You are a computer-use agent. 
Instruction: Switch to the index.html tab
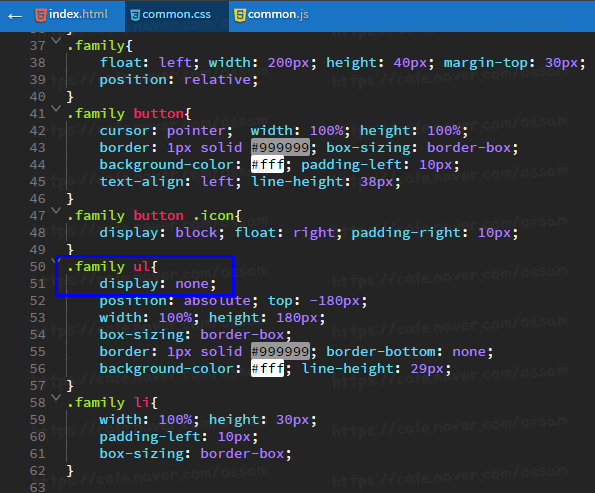71,14
